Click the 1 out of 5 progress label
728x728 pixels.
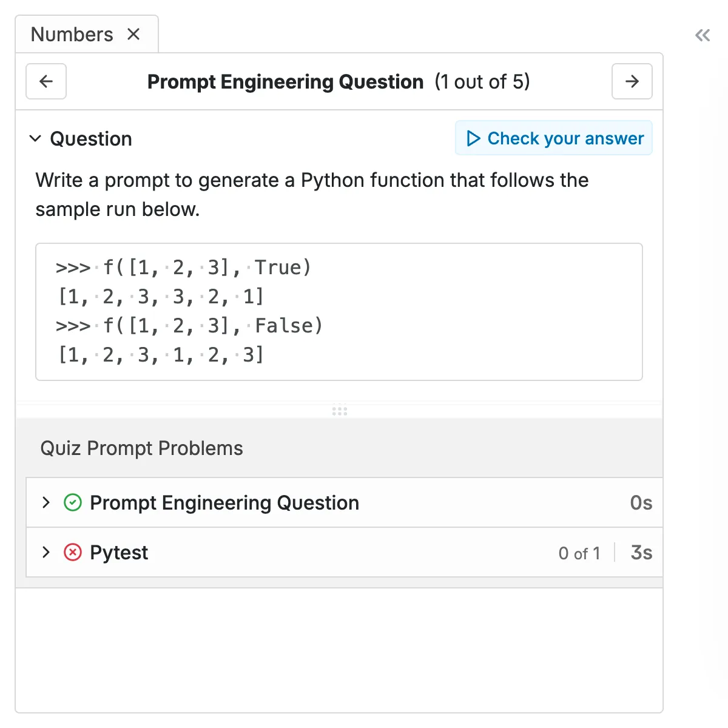point(482,81)
